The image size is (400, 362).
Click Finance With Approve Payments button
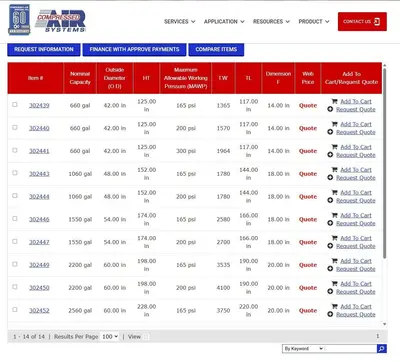(x=134, y=49)
